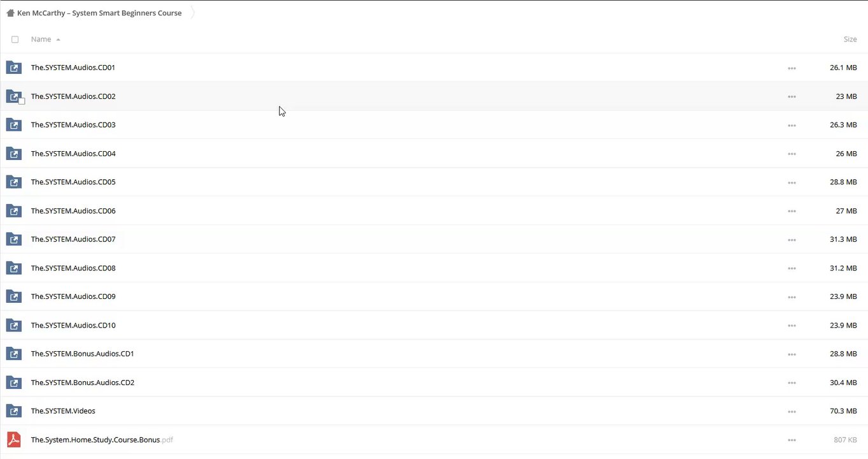Tick the select-all checkbox in the header
The image size is (868, 459).
(x=15, y=40)
